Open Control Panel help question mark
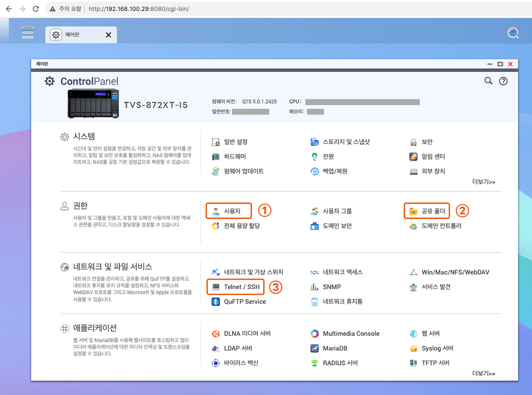The width and height of the screenshot is (532, 395). tap(503, 81)
